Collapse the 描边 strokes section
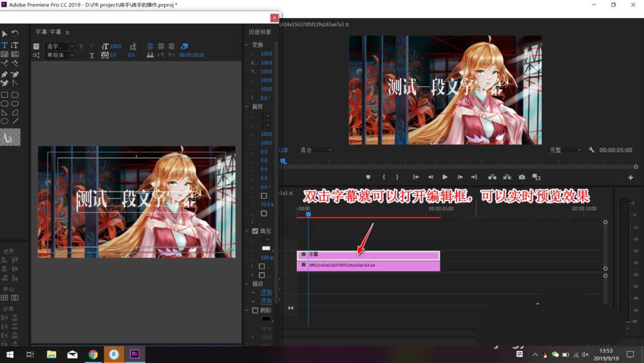This screenshot has height=363, width=644. [247, 284]
